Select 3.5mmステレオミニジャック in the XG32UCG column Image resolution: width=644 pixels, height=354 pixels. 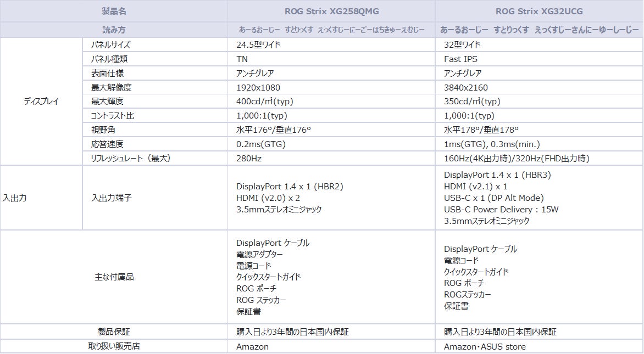[x=487, y=221]
